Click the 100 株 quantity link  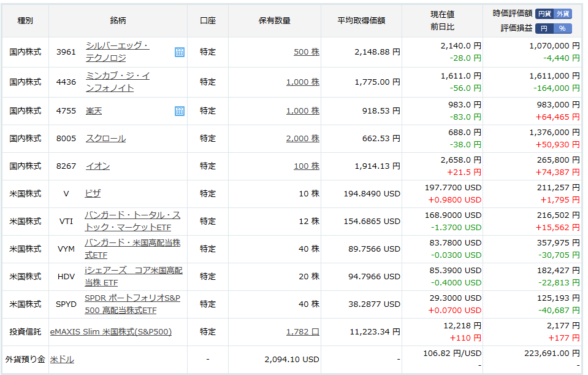(x=307, y=166)
